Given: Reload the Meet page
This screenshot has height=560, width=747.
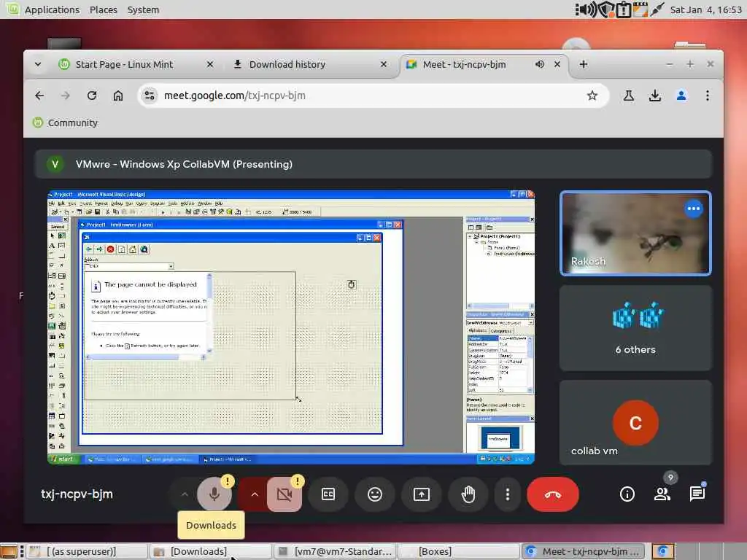Looking at the screenshot, I should [x=92, y=96].
